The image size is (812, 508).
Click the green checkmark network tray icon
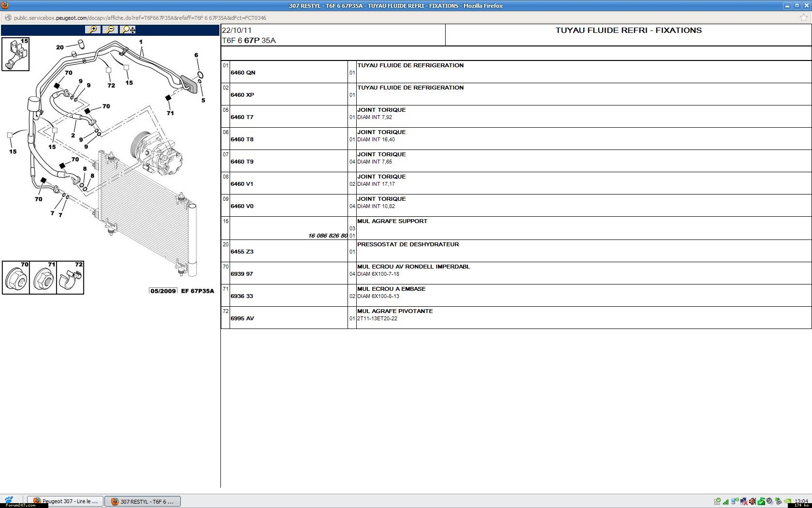718,501
